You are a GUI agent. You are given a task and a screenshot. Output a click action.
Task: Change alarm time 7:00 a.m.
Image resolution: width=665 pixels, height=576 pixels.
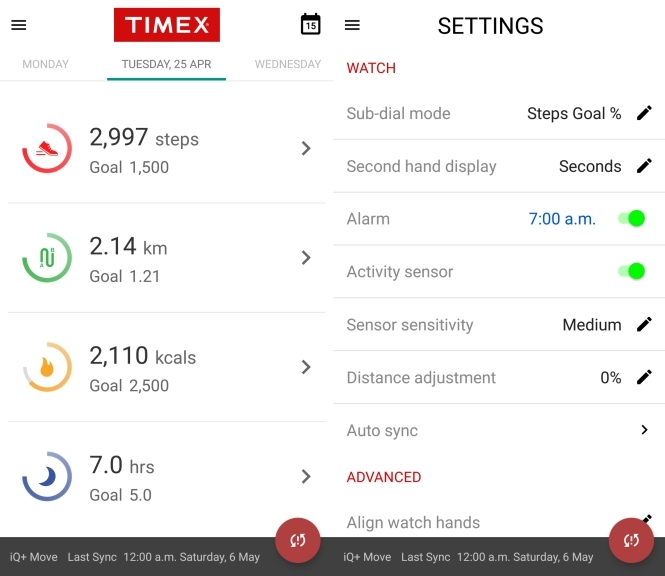(562, 219)
